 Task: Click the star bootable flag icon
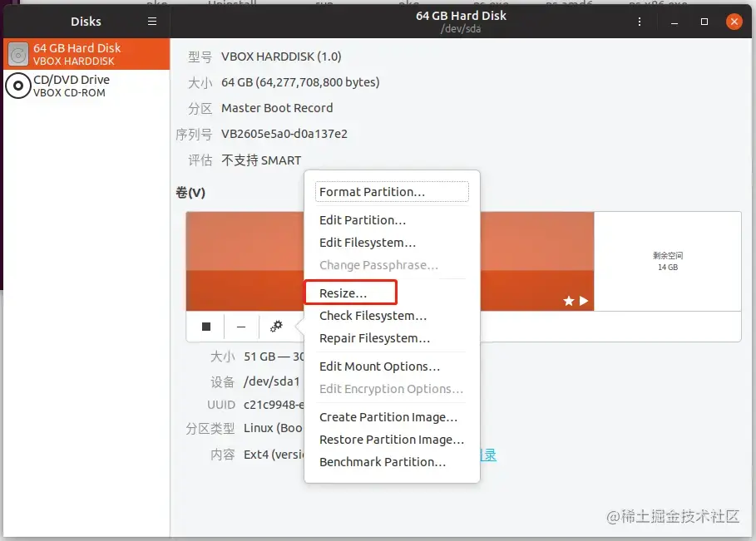[x=569, y=301]
